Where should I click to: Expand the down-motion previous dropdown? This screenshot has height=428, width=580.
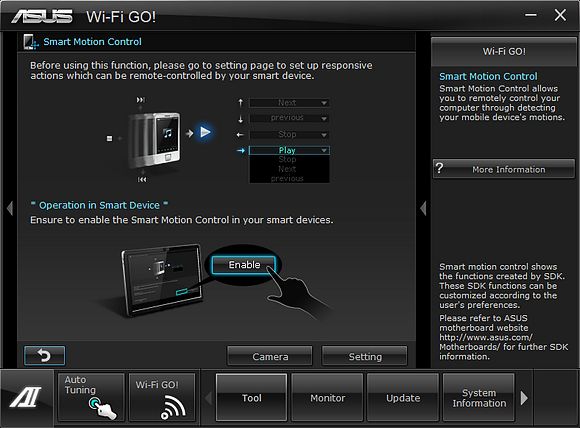pyautogui.click(x=289, y=118)
